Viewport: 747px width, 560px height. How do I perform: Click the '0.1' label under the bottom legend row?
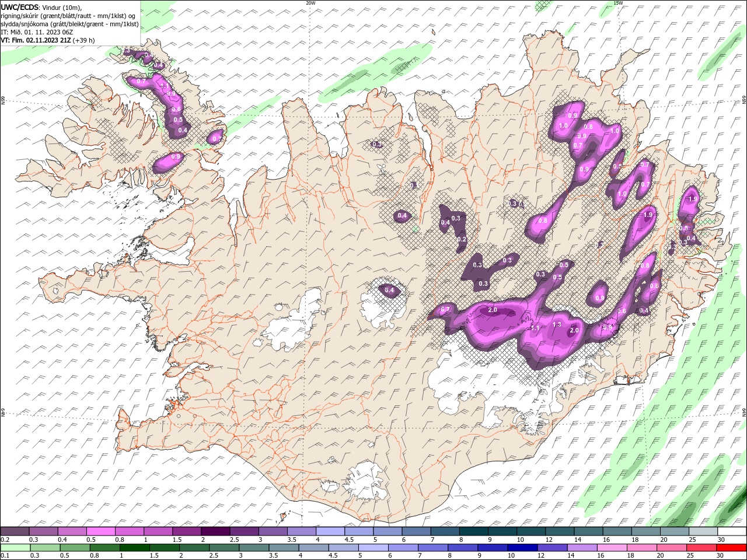click(5, 556)
